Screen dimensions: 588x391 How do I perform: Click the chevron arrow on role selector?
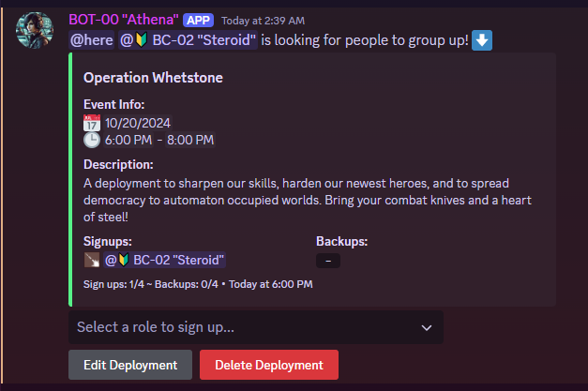tap(427, 328)
